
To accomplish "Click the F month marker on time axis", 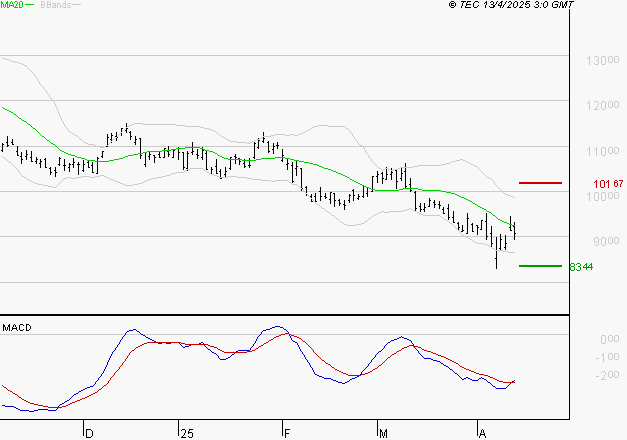I will [287, 433].
